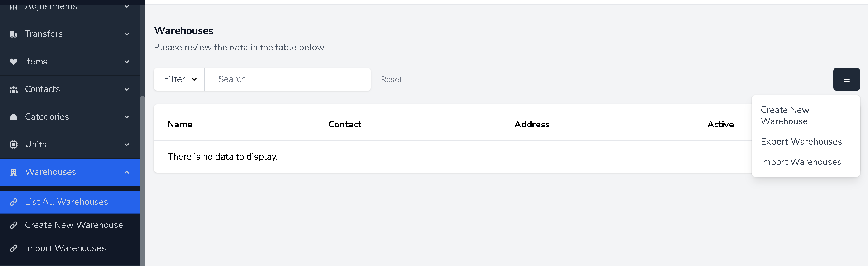Click the Search input field

pyautogui.click(x=288, y=79)
